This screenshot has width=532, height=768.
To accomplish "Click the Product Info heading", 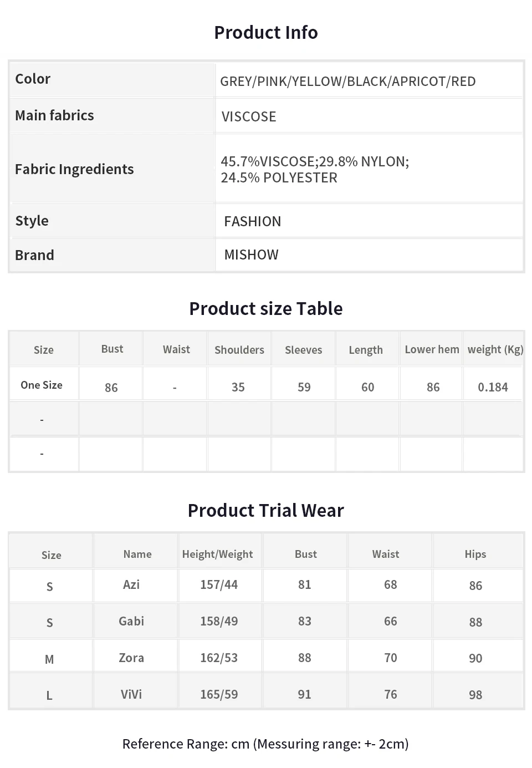I will tap(266, 33).
